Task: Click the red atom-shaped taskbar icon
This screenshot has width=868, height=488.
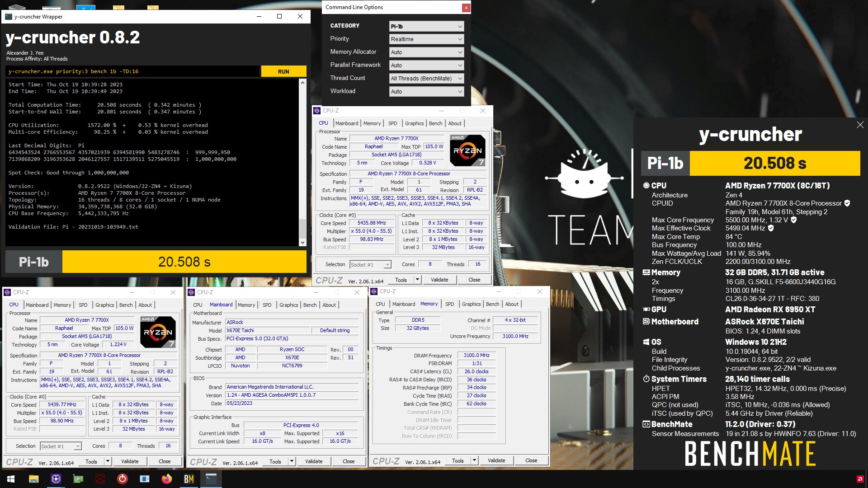Action: tap(100, 479)
